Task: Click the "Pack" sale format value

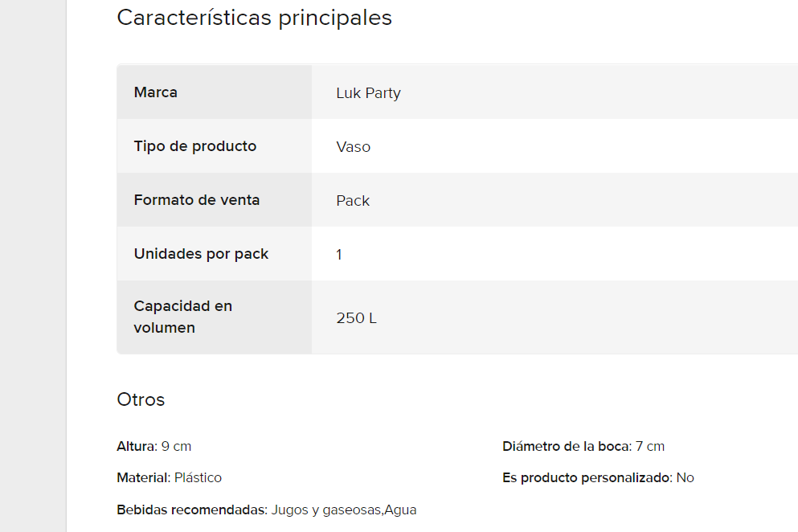Action: (x=353, y=201)
